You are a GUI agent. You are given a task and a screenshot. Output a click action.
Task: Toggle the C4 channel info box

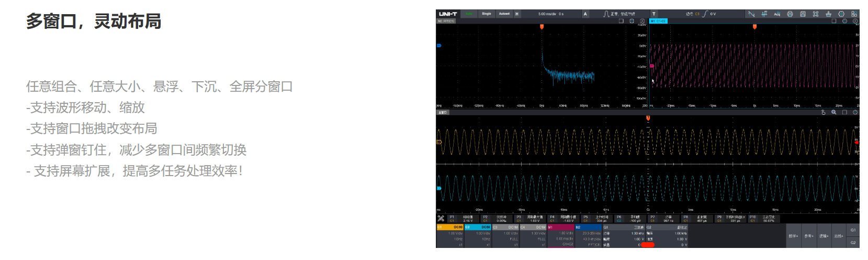(x=533, y=236)
